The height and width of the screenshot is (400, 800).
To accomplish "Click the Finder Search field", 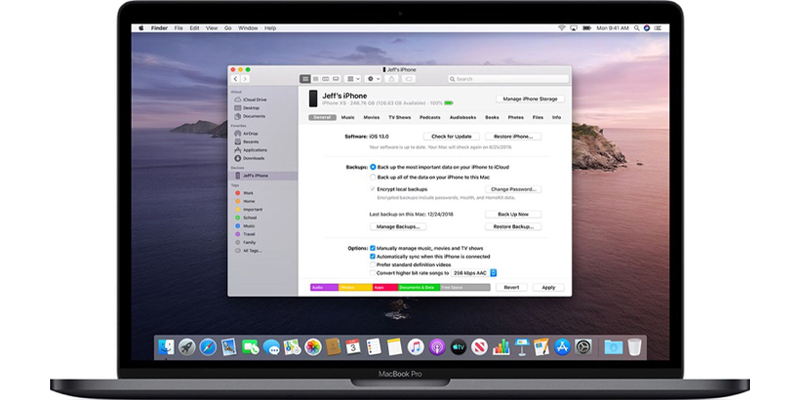I will point(508,79).
